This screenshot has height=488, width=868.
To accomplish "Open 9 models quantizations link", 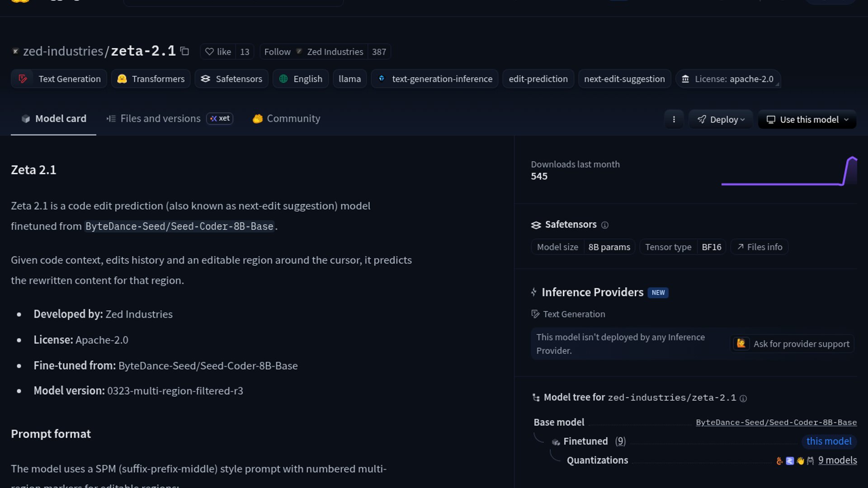I will [x=837, y=460].
